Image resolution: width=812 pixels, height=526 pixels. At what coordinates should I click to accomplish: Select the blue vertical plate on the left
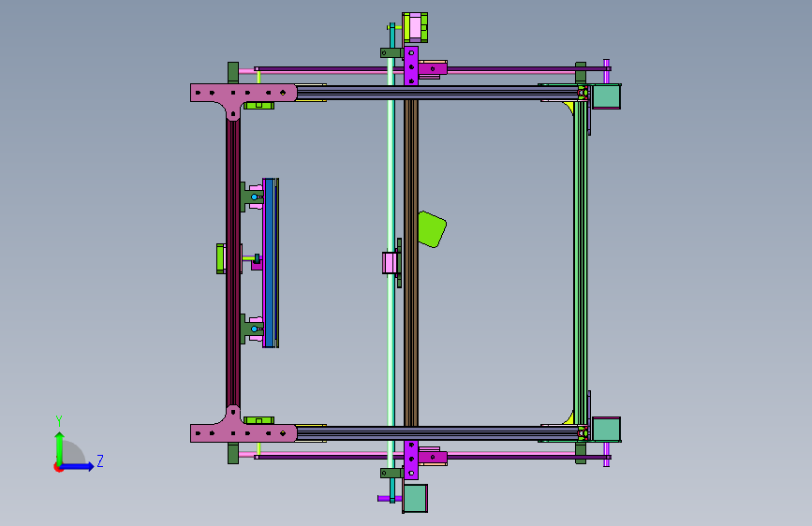270,263
